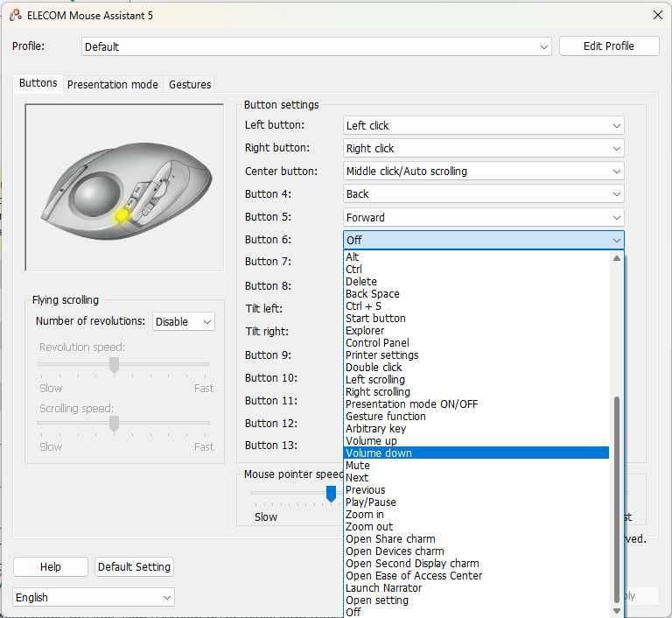672x618 pixels.
Task: Switch to the Presentation mode tab
Action: click(113, 85)
